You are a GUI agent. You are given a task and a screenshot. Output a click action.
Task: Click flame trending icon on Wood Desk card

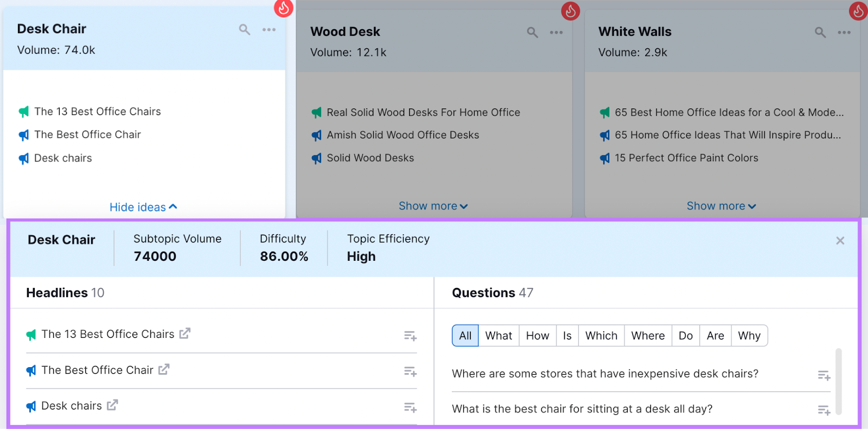[571, 10]
